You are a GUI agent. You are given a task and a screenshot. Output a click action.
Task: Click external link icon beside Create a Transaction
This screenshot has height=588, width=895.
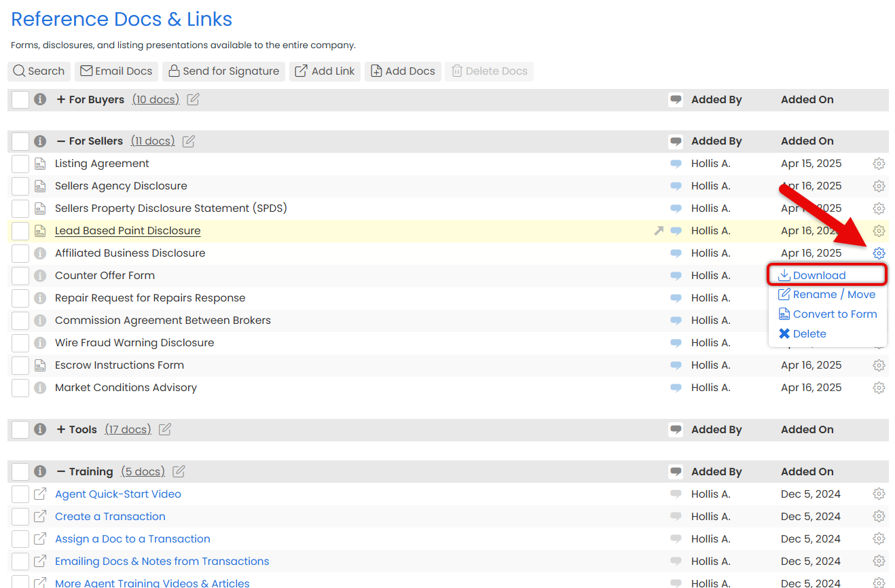41,517
